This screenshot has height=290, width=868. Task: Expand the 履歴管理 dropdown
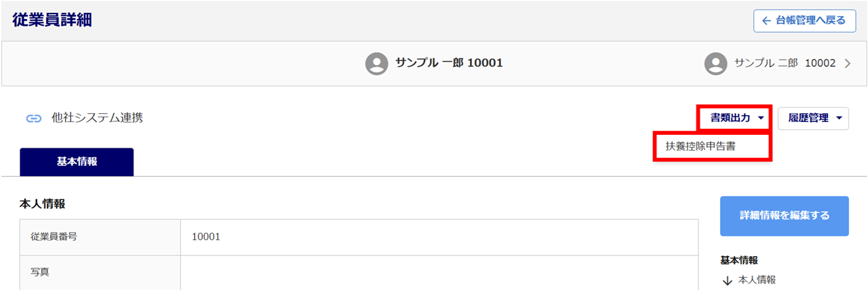(813, 118)
